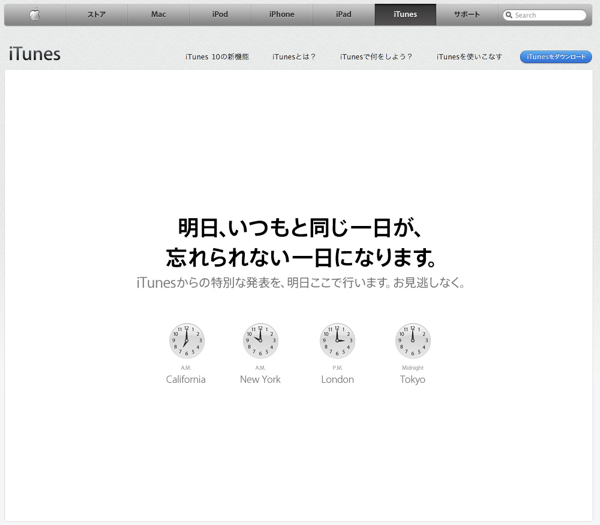
Task: Click the Midnight label above Tokyo
Action: pos(412,368)
